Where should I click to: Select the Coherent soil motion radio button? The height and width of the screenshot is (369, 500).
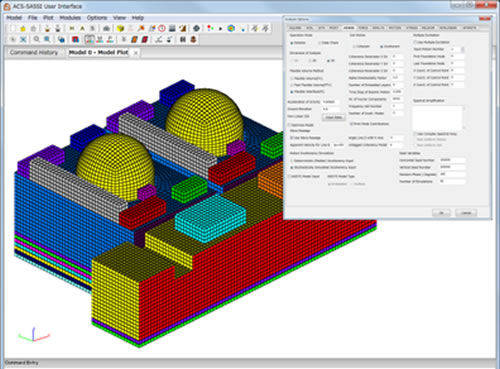coord(354,47)
